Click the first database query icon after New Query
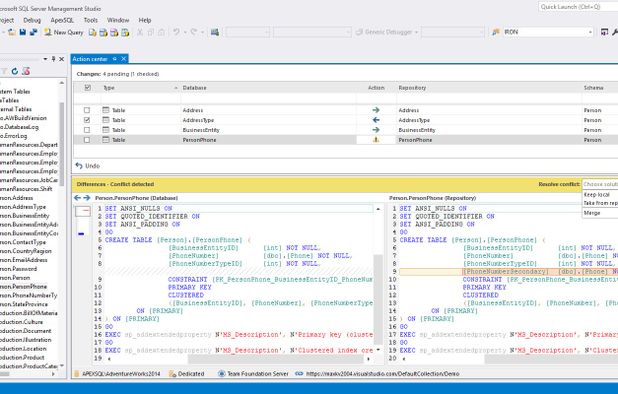This screenshot has width=618, height=394. coord(93,32)
